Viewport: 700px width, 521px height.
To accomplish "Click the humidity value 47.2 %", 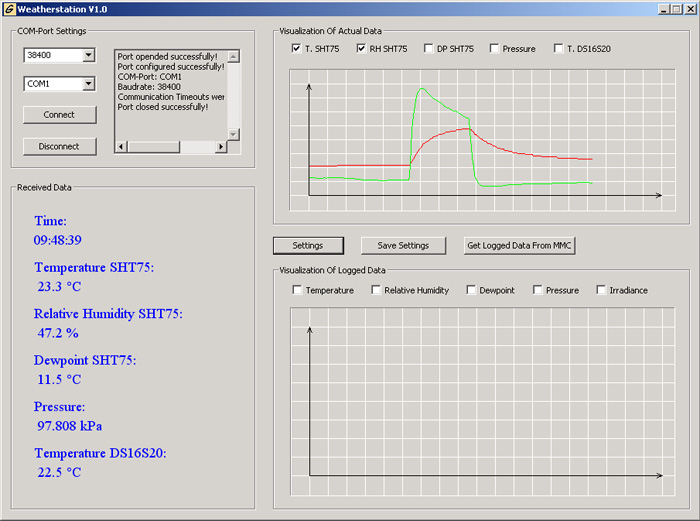I will coord(58,333).
